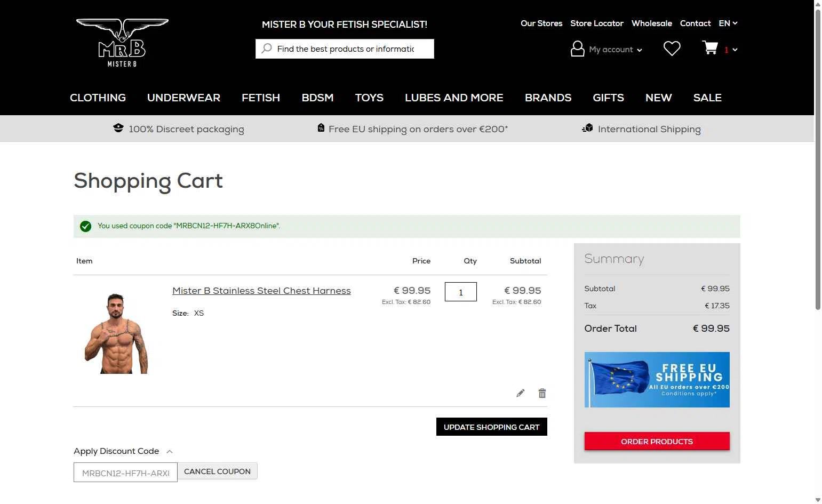Click the International Shipping text
This screenshot has width=822, height=504.
649,129
